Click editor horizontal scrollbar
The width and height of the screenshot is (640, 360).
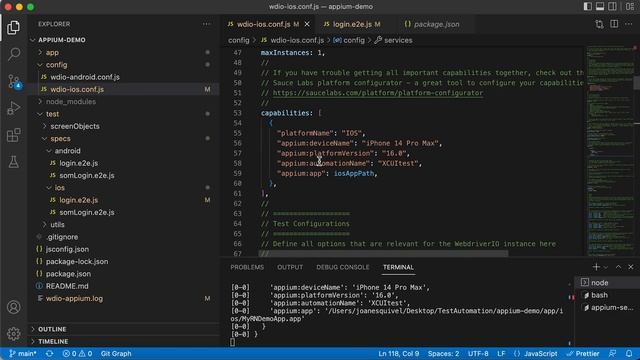pyautogui.click(x=383, y=253)
